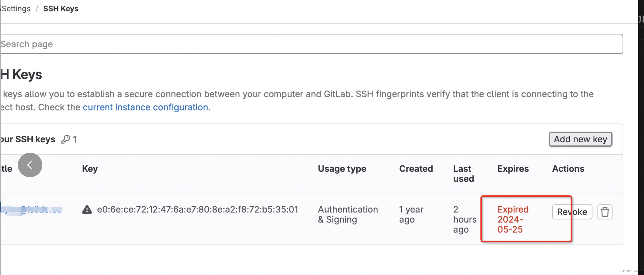Click the red Expired 2024-05-25 date

point(513,219)
